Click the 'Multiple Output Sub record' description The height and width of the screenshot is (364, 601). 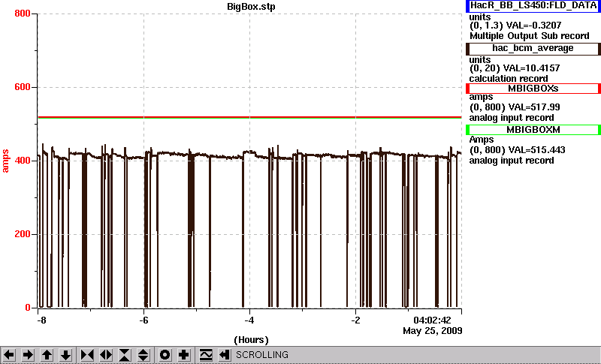530,36
